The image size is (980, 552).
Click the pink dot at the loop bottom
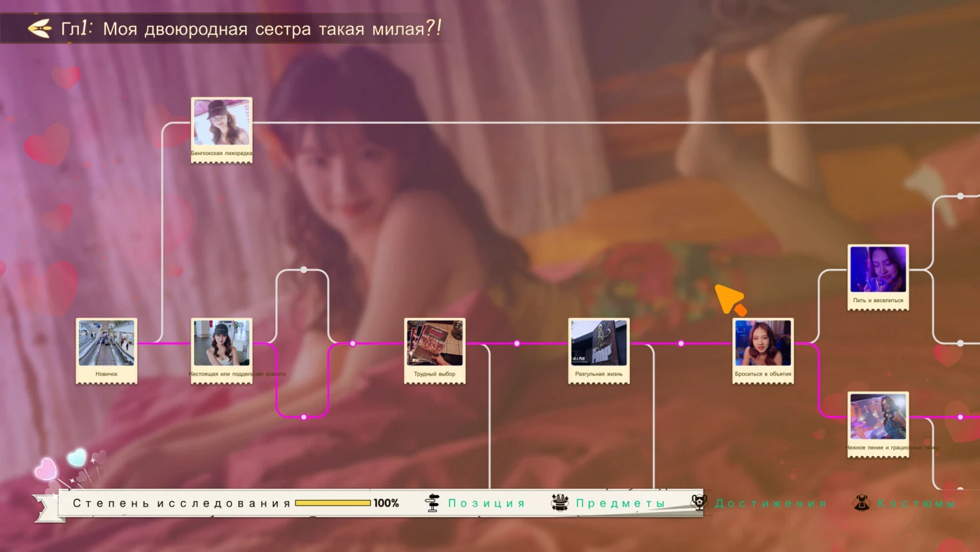303,417
